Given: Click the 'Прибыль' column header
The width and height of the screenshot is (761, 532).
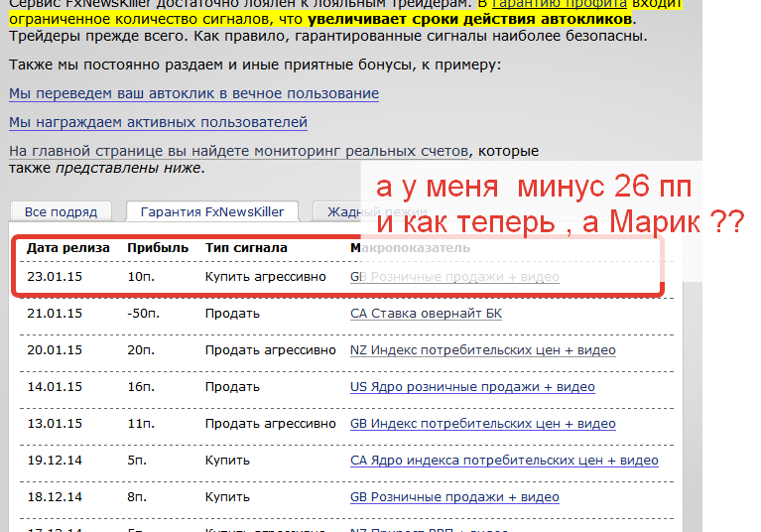Looking at the screenshot, I should (x=158, y=248).
